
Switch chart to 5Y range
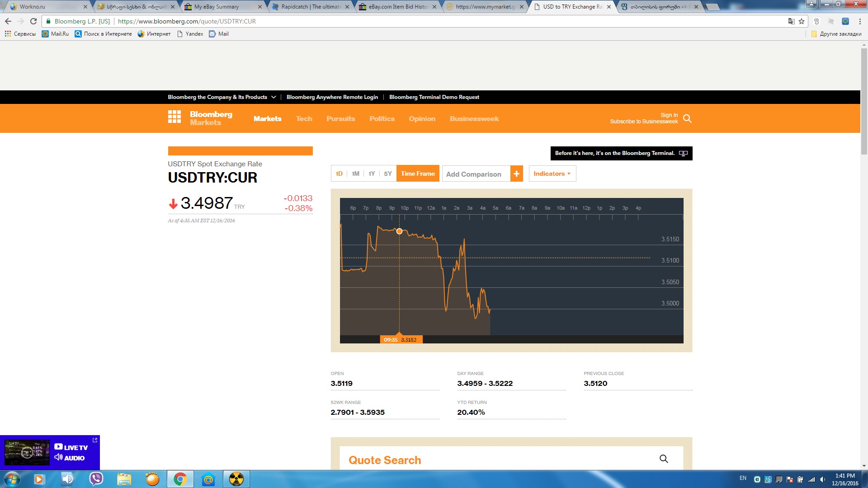[x=387, y=174]
